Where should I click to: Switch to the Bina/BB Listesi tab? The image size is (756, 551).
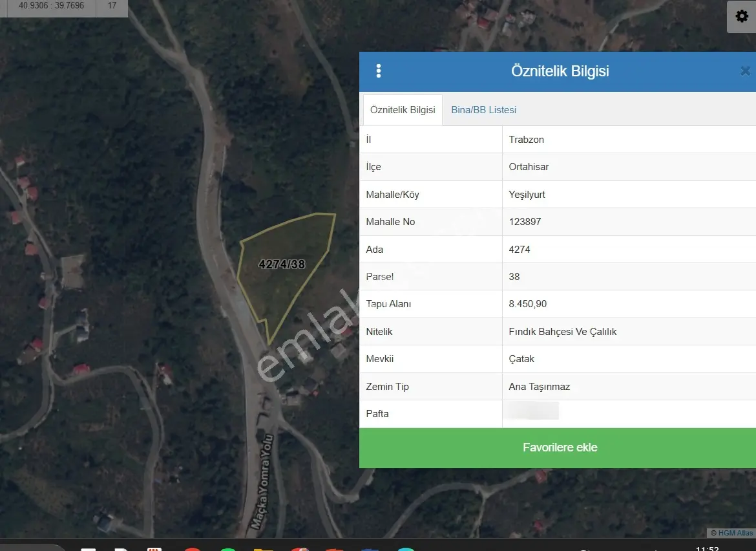(x=483, y=109)
